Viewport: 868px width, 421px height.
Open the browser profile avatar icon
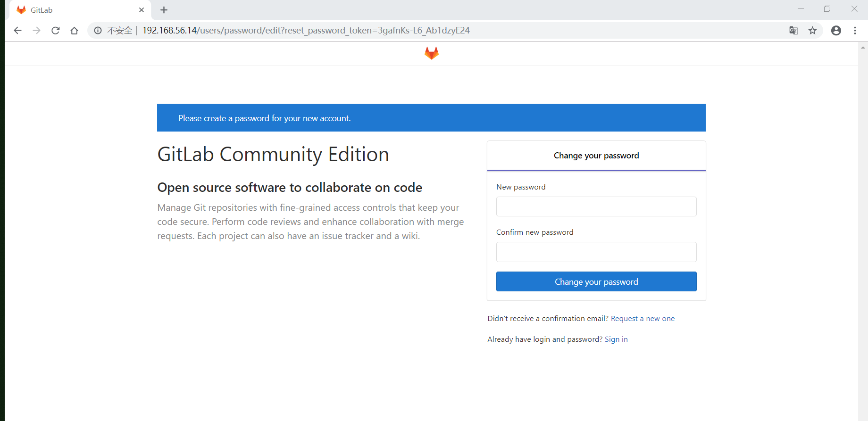(x=836, y=31)
